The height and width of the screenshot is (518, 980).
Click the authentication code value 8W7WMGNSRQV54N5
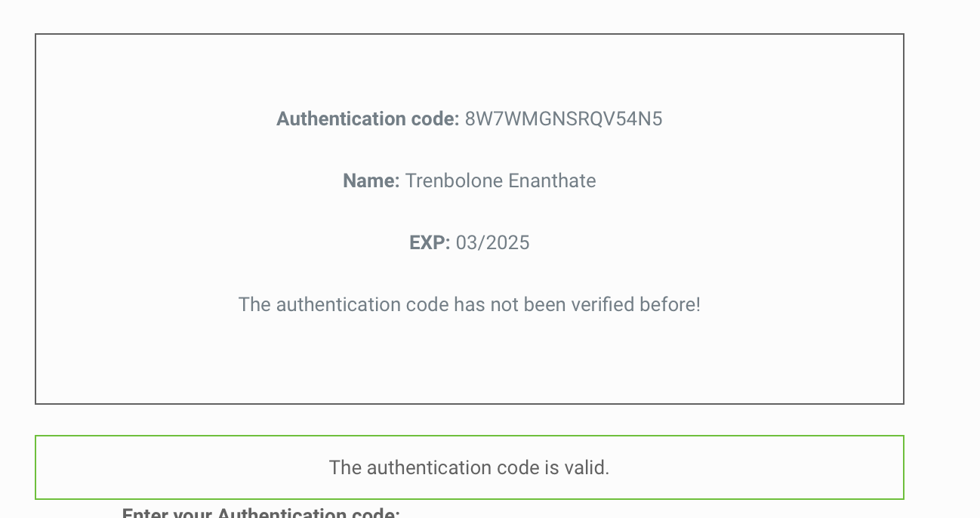click(x=563, y=119)
